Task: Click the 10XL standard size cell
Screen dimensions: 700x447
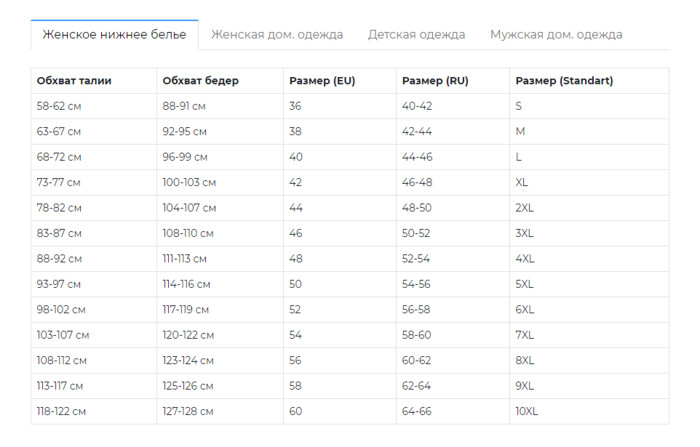Action: 527,411
